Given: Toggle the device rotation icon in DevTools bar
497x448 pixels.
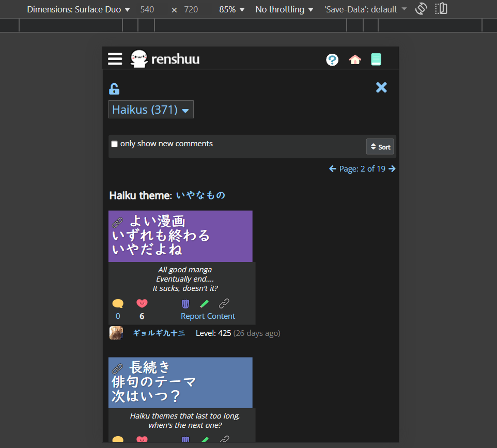Looking at the screenshot, I should [x=421, y=9].
